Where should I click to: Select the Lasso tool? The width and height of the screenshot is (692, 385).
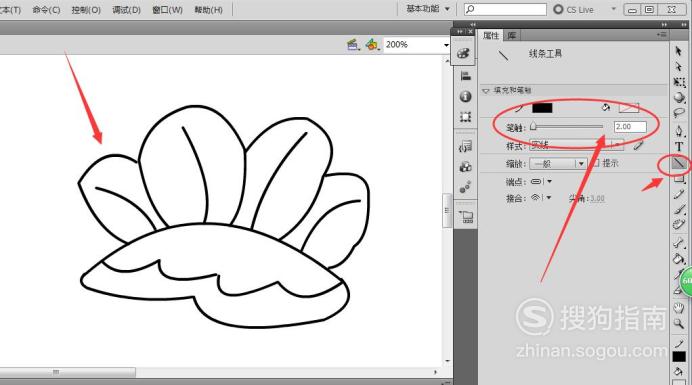click(x=679, y=113)
